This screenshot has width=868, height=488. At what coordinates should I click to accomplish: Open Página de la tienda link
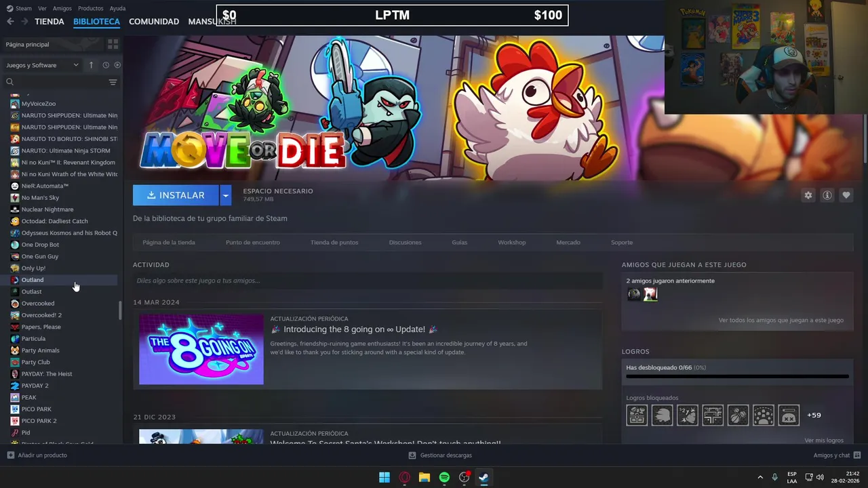(169, 243)
